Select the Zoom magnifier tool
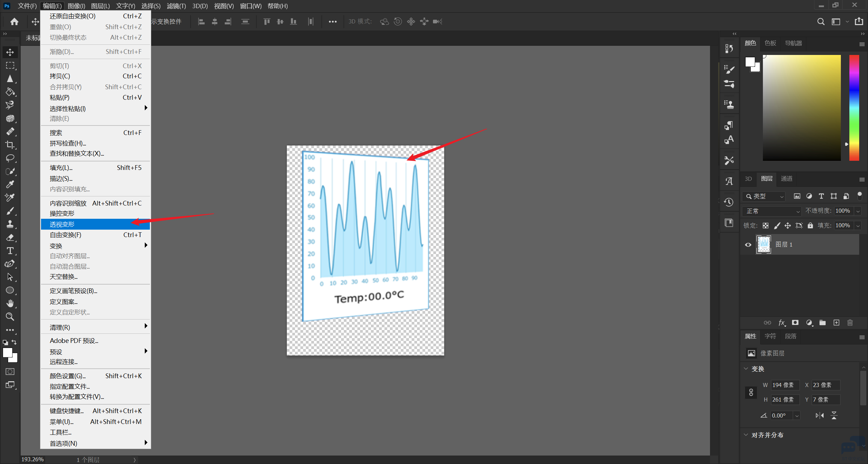The width and height of the screenshot is (868, 464). (x=10, y=317)
